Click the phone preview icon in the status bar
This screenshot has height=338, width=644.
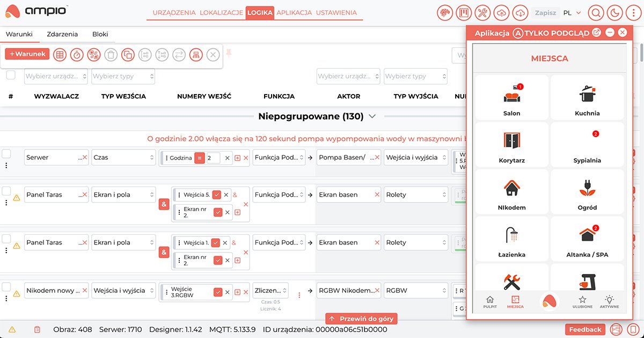(634, 329)
